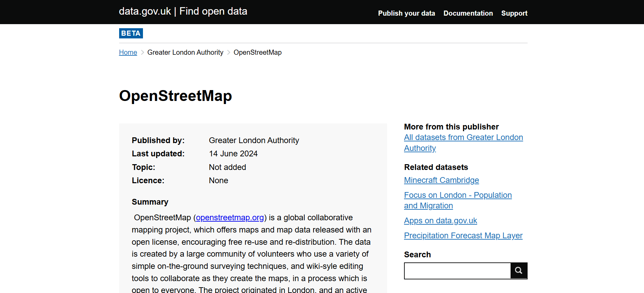Image resolution: width=644 pixels, height=293 pixels.
Task: Open data.gov.uk Find open data homepage
Action: [x=183, y=12]
